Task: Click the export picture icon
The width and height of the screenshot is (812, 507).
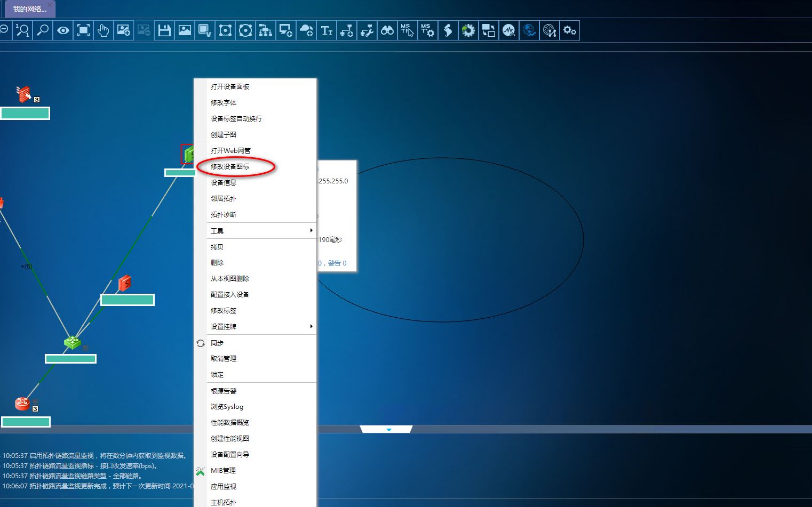Action: coord(185,30)
